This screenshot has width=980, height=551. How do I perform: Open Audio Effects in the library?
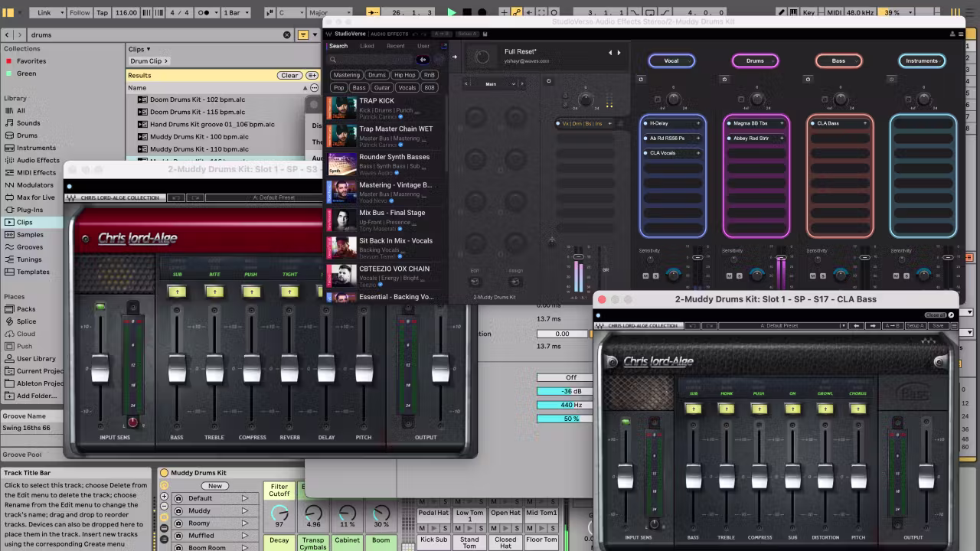[x=38, y=160]
